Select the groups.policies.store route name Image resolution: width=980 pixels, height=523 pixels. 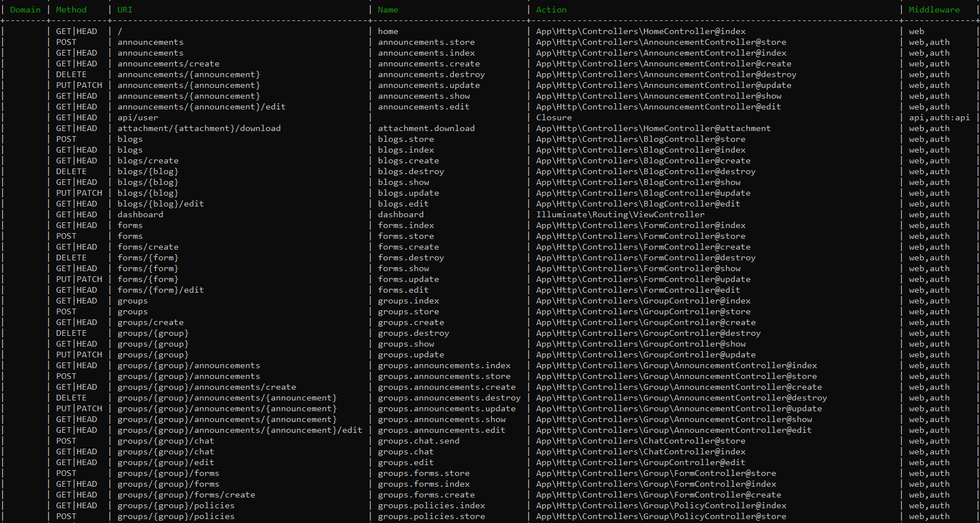click(x=431, y=516)
